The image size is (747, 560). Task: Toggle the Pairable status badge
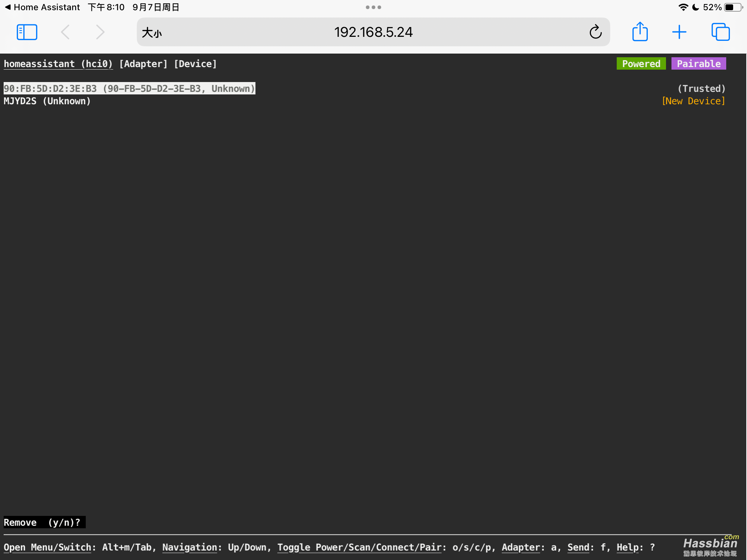pos(699,64)
